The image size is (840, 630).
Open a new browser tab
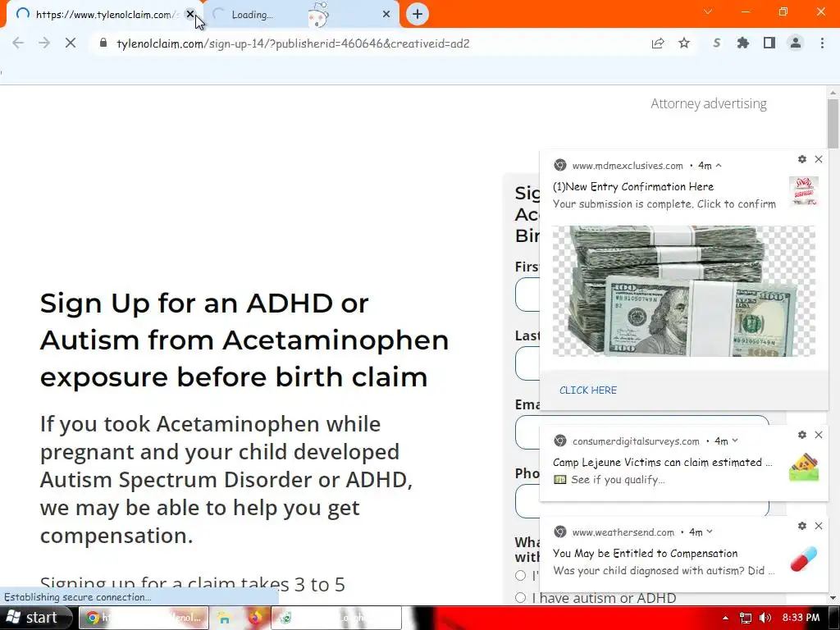coord(418,15)
